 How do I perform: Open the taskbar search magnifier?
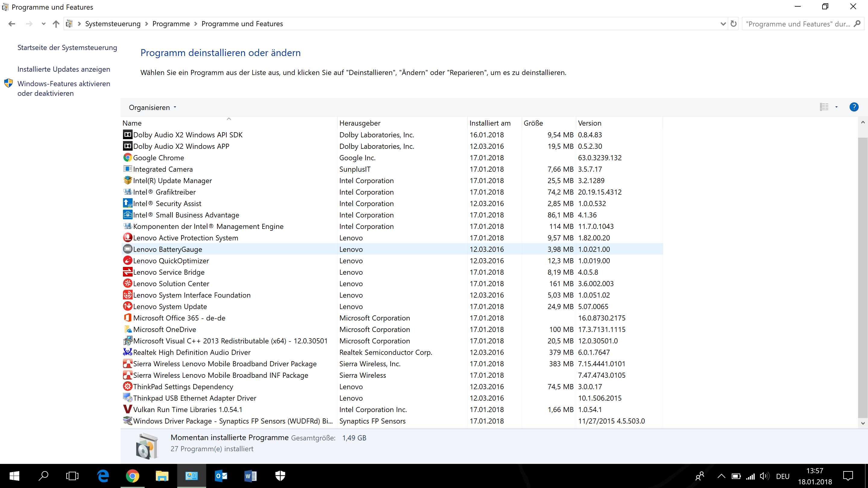(x=43, y=476)
